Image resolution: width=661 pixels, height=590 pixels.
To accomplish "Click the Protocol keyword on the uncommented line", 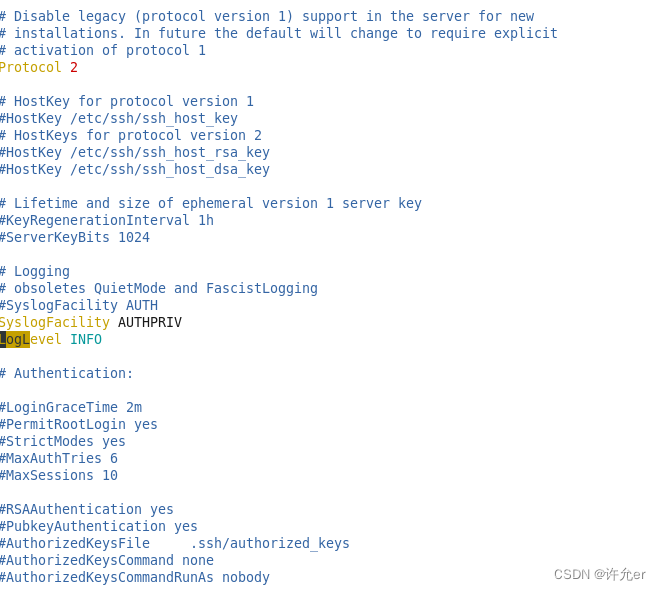I will tap(30, 67).
